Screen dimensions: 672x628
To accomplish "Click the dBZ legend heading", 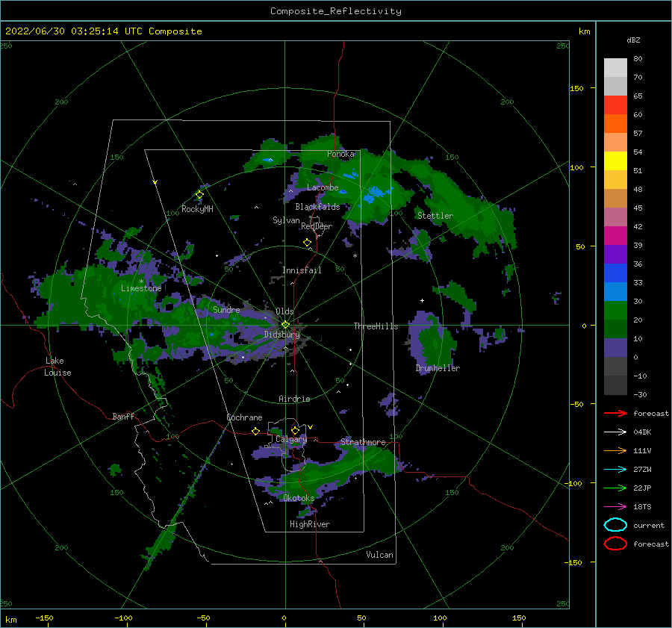I will [633, 40].
